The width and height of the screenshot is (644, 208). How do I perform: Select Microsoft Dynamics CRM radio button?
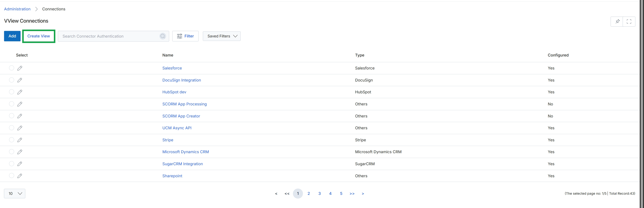11,152
